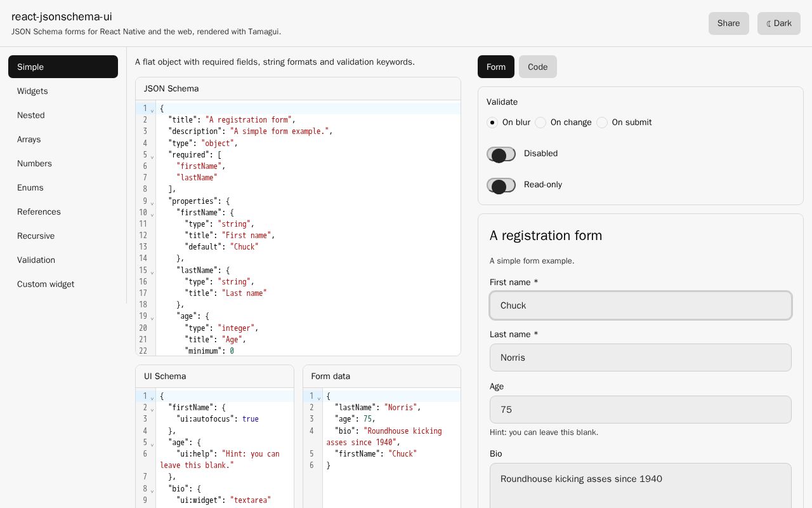Collapse the "required" array fold at line 5
This screenshot has height=508, width=812.
pos(152,156)
